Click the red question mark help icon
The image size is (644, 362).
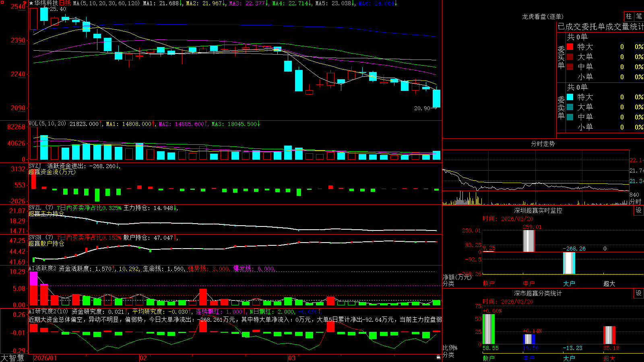pyautogui.click(x=25, y=3)
